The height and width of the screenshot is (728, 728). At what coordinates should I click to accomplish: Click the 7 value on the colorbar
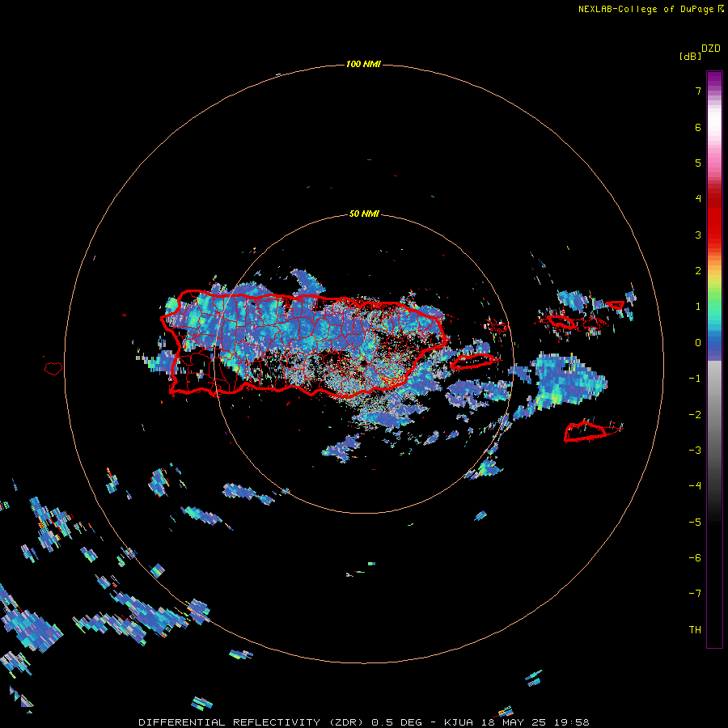tap(698, 91)
